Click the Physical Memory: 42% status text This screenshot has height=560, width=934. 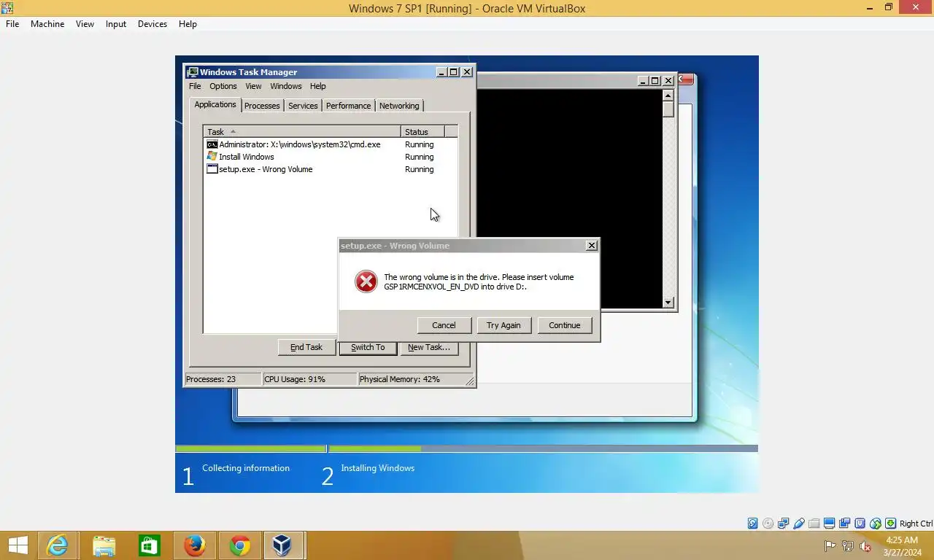[x=400, y=379]
